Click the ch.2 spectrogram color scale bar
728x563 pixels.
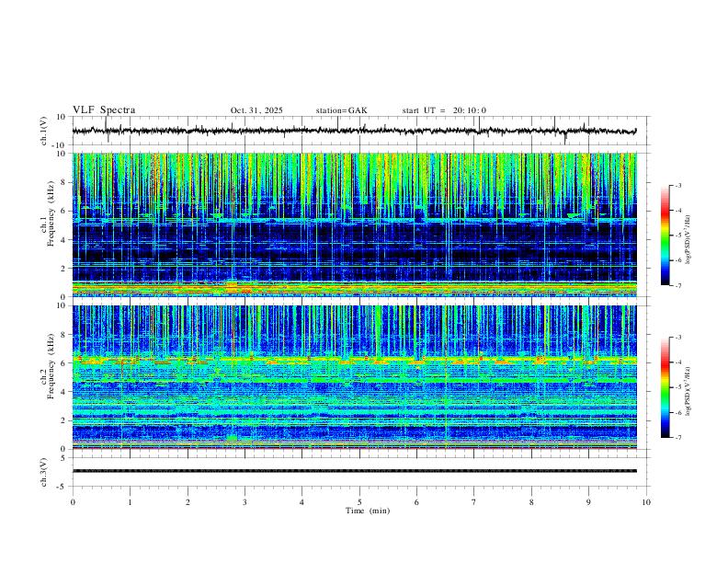pos(665,387)
